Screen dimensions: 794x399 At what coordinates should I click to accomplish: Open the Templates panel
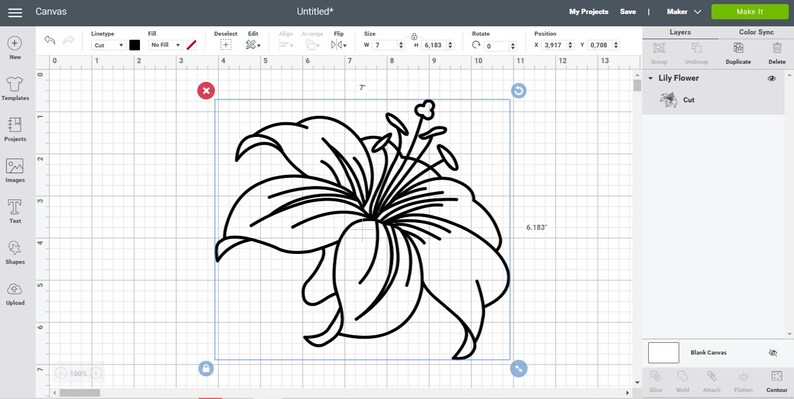[x=15, y=89]
